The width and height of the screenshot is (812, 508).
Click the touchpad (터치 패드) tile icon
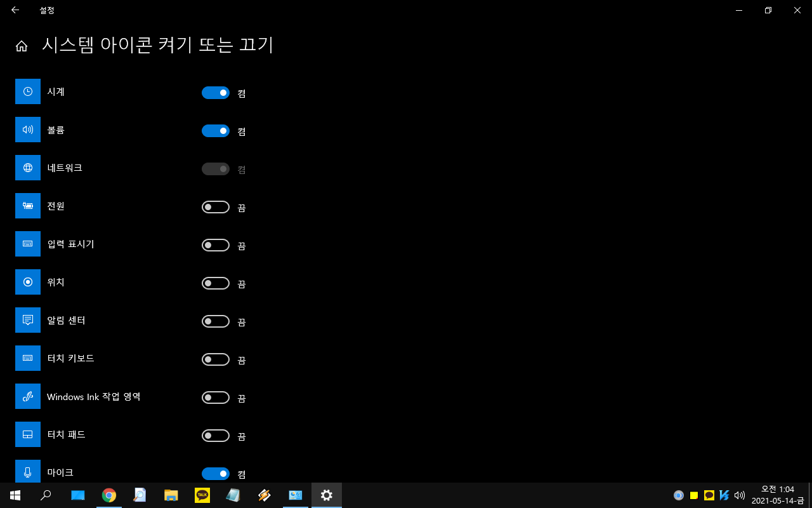click(28, 434)
